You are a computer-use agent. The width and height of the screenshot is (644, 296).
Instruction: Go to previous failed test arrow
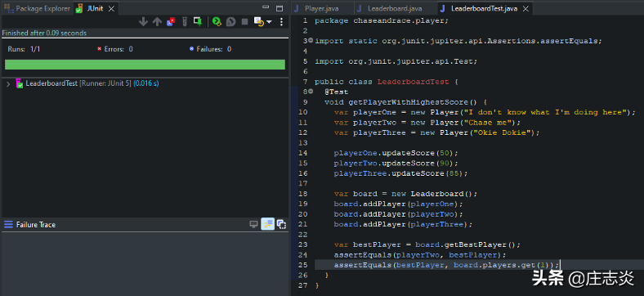click(x=157, y=22)
